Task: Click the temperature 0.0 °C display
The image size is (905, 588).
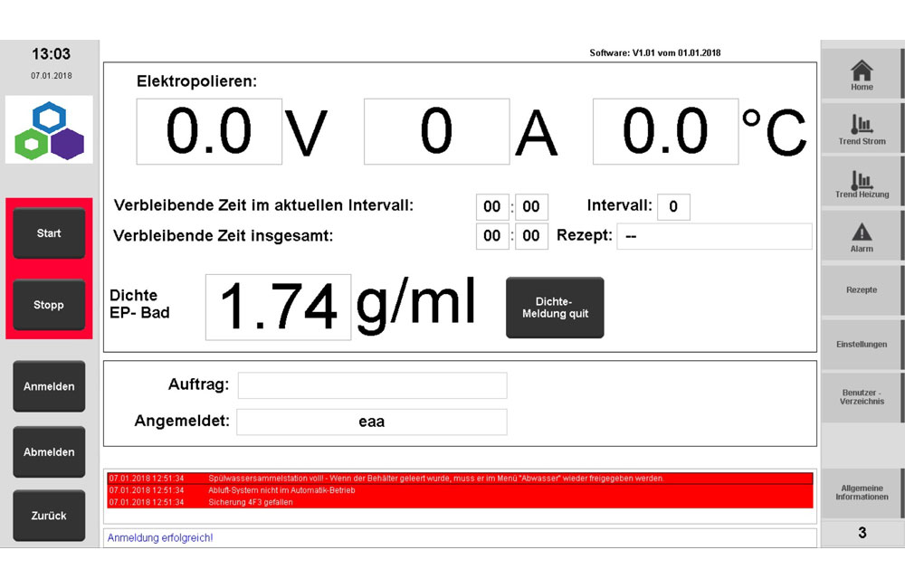Action: click(665, 131)
